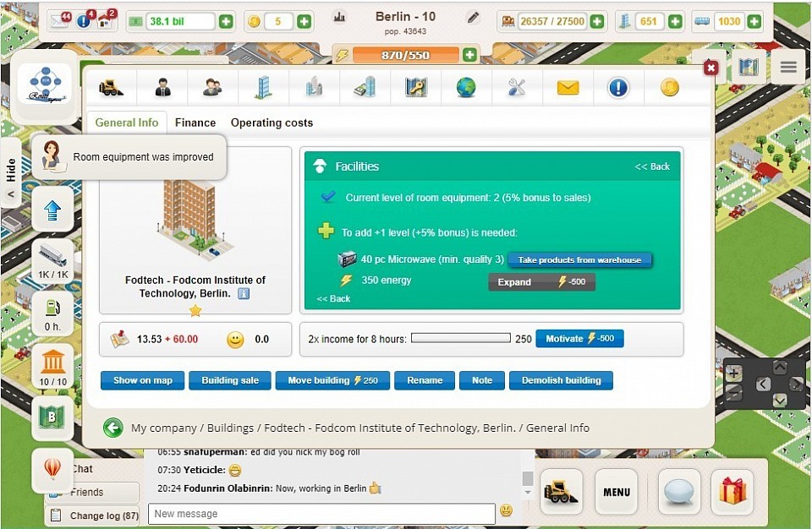Add transport with plus beside 1030

pyautogui.click(x=754, y=22)
